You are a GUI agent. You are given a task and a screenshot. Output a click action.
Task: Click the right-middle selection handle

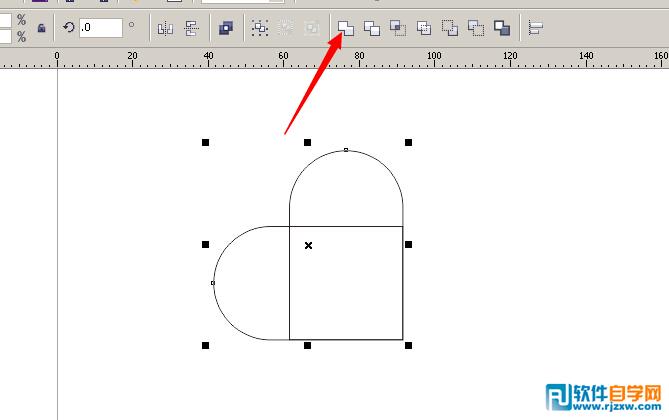[x=408, y=245]
